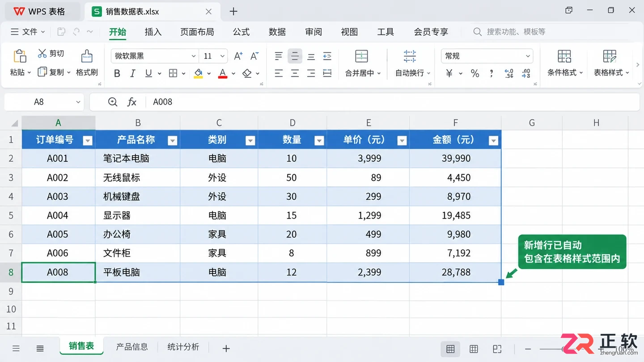Increase decimal places
This screenshot has width=644, height=362.
[509, 73]
